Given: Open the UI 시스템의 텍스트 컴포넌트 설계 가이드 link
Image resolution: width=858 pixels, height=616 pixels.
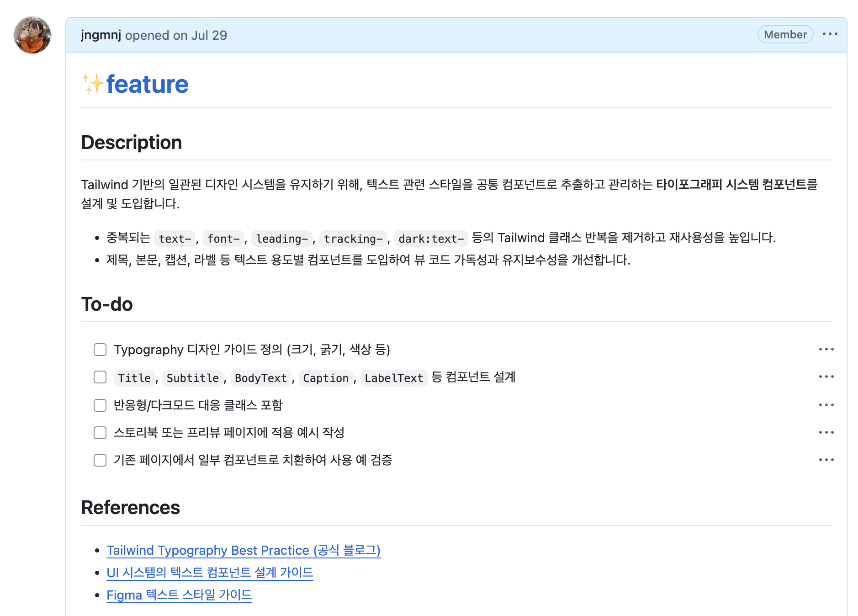Looking at the screenshot, I should pyautogui.click(x=210, y=573).
